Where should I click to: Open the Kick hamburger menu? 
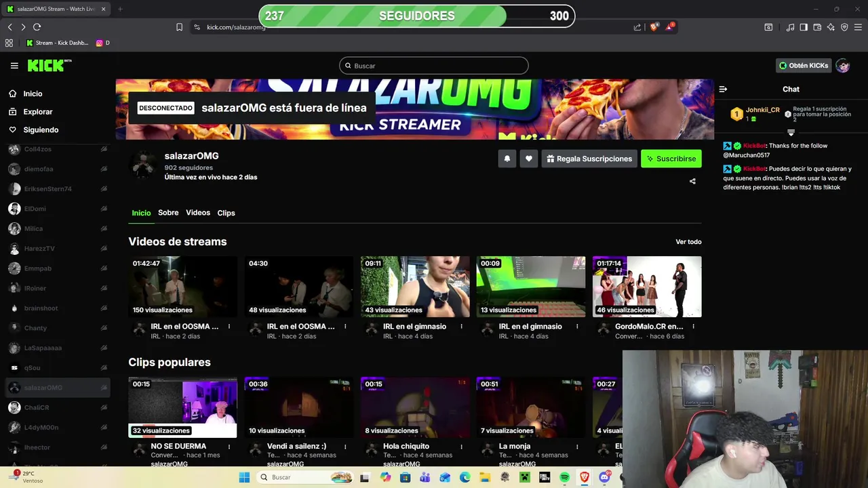[x=14, y=66]
